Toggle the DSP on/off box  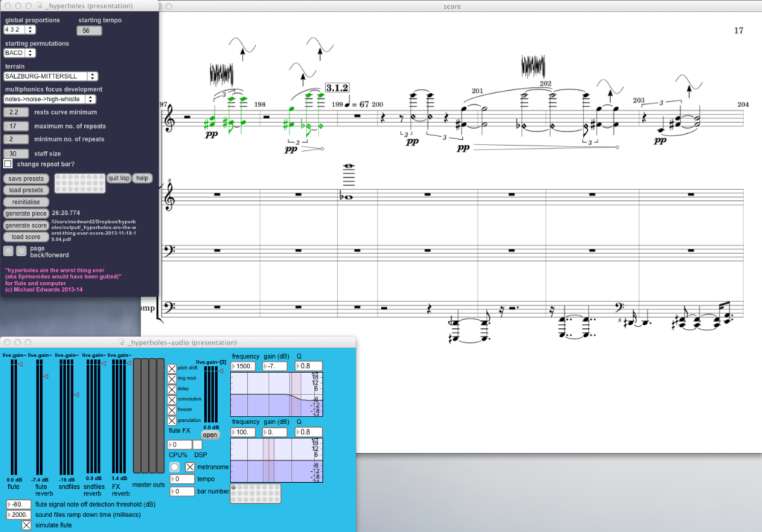[196, 444]
